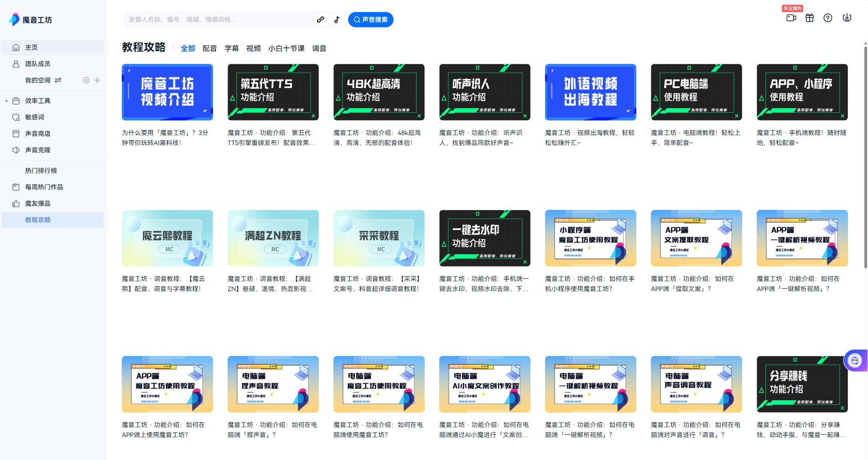The height and width of the screenshot is (460, 868).
Task: Open 小程序端魔音工坊使用教程 thumbnail
Action: click(x=591, y=238)
